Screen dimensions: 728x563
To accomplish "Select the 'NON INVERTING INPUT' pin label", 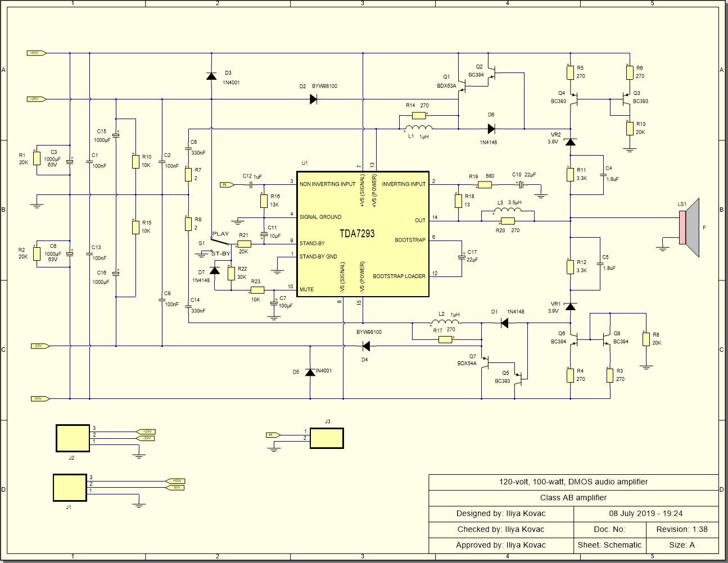I will click(x=327, y=184).
